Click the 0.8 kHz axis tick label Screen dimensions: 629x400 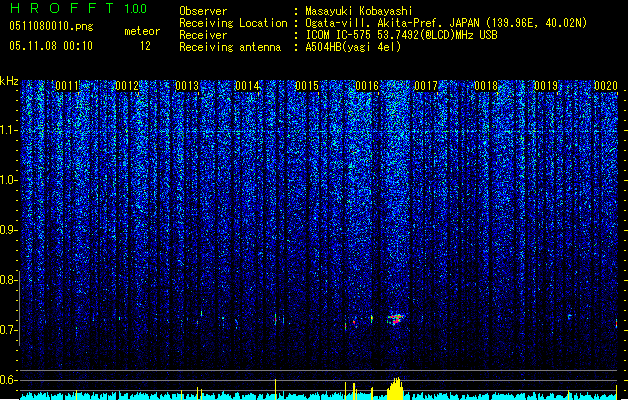[9, 280]
